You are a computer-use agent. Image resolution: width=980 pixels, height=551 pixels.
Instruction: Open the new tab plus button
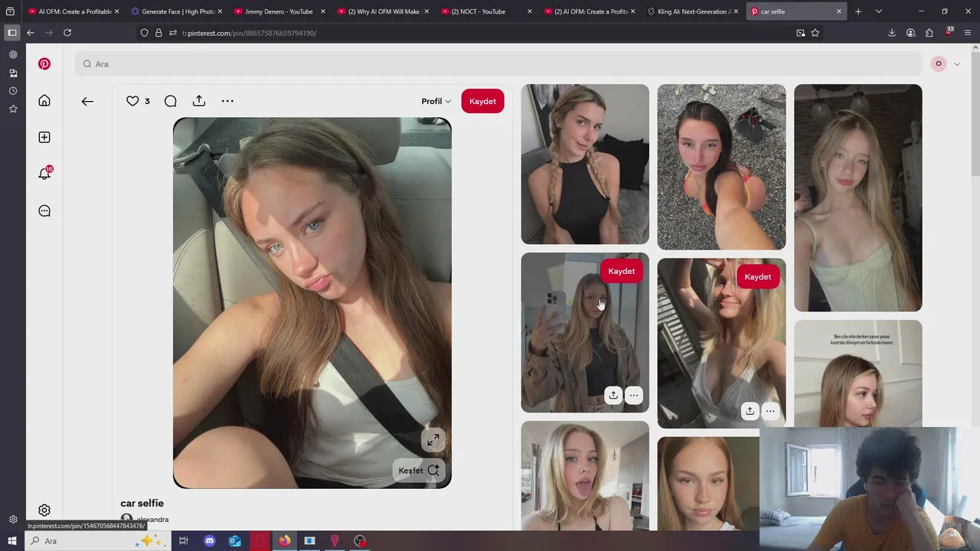coord(858,11)
